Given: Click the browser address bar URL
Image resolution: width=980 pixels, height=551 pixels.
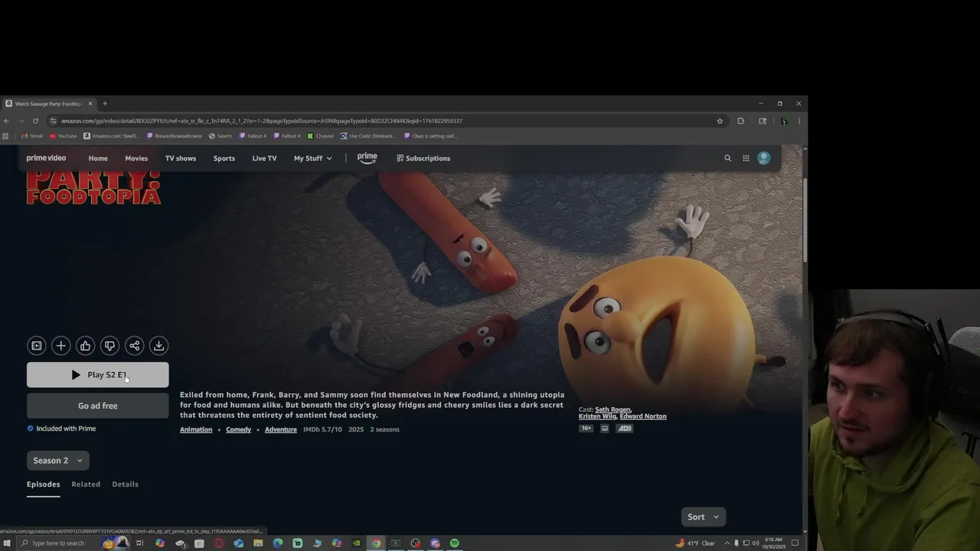Looking at the screenshot, I should tap(262, 121).
